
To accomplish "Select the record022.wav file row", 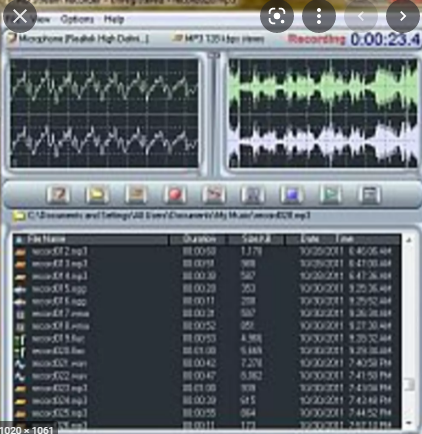I will tap(207, 376).
